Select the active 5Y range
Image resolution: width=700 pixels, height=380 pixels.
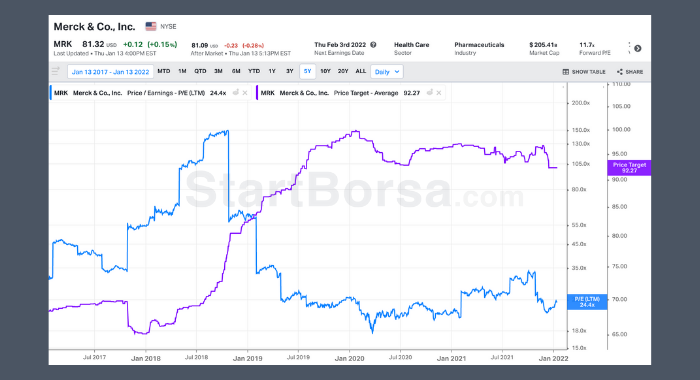(x=308, y=71)
